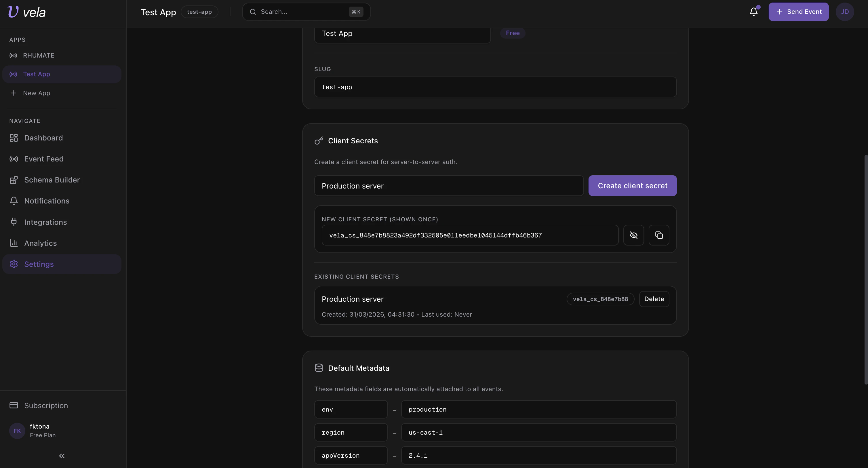Delete the Production server secret

[x=654, y=299]
